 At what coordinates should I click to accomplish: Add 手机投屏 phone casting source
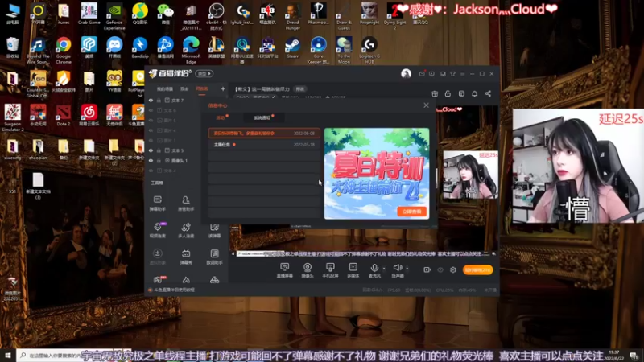pos(330,270)
